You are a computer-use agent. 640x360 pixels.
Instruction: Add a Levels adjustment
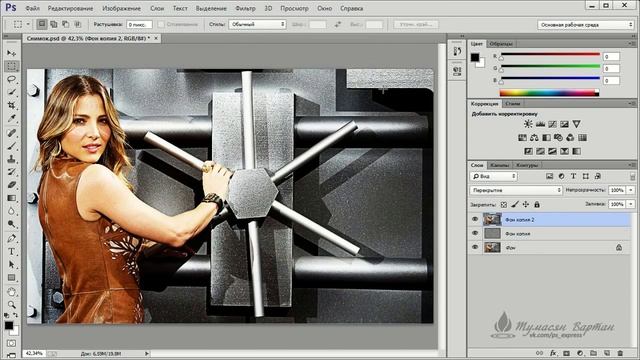(540, 124)
